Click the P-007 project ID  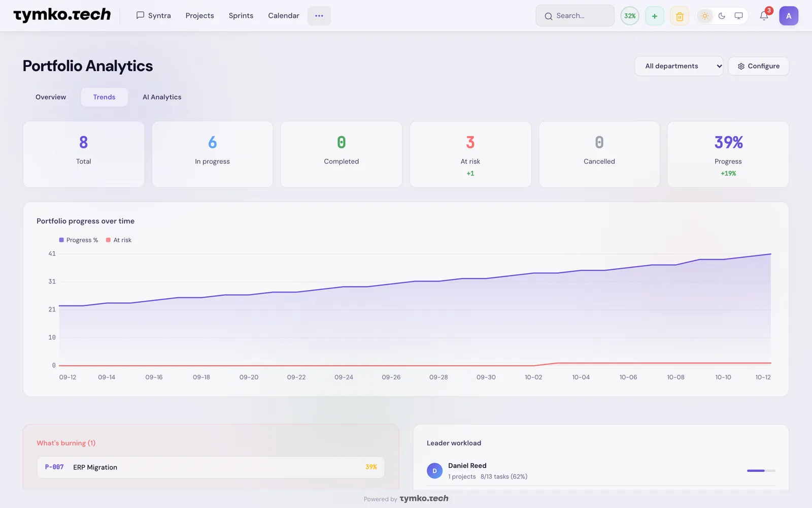pos(54,467)
